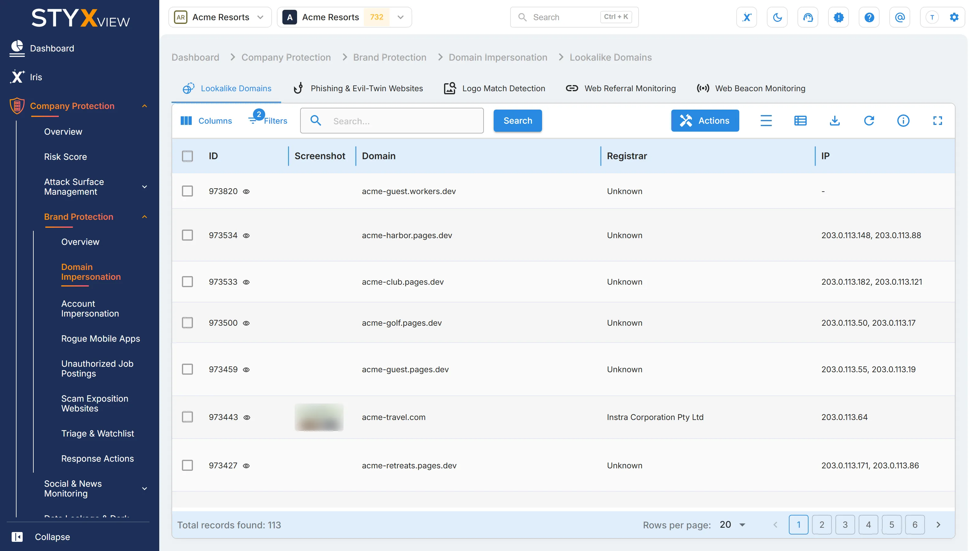
Task: Enter fullscreen table view
Action: click(x=937, y=121)
